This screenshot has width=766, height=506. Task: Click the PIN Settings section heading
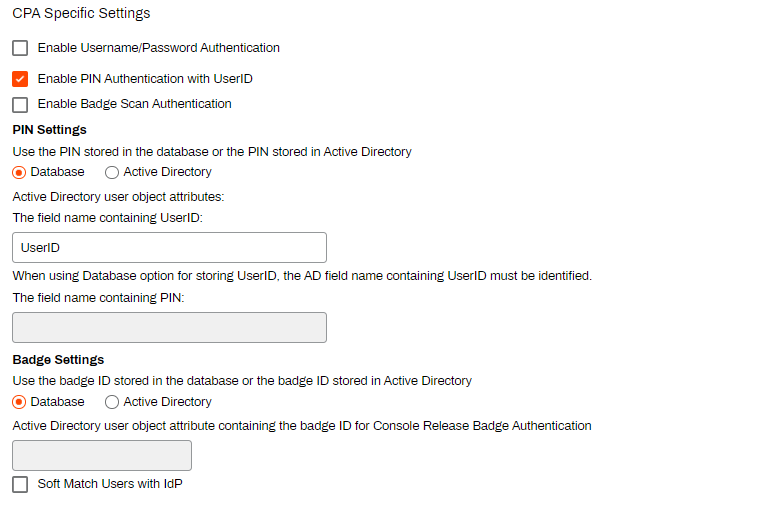(49, 129)
